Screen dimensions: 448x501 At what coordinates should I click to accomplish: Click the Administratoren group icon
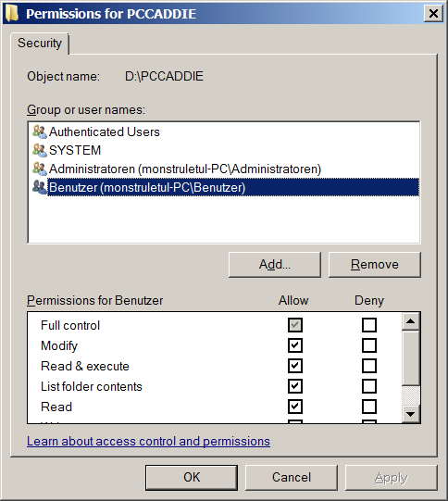coord(40,169)
